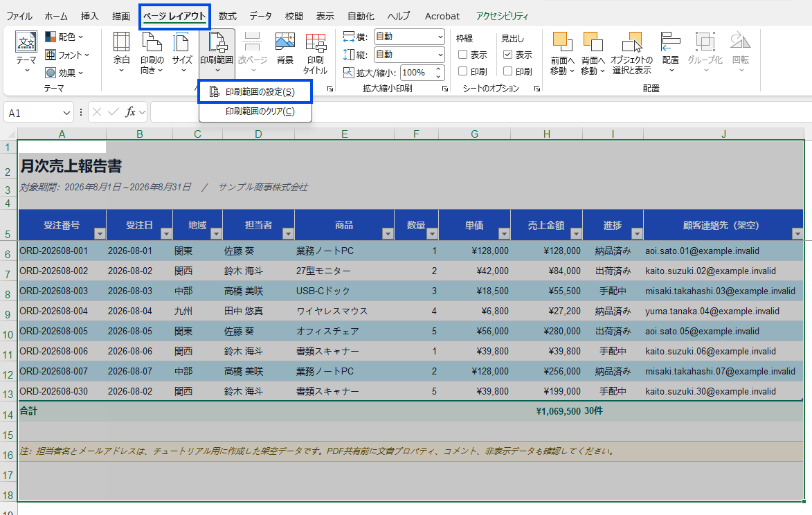Viewport: 812px width, 515px height.
Task: Select the オフィスチェア product cell
Action: (344, 332)
